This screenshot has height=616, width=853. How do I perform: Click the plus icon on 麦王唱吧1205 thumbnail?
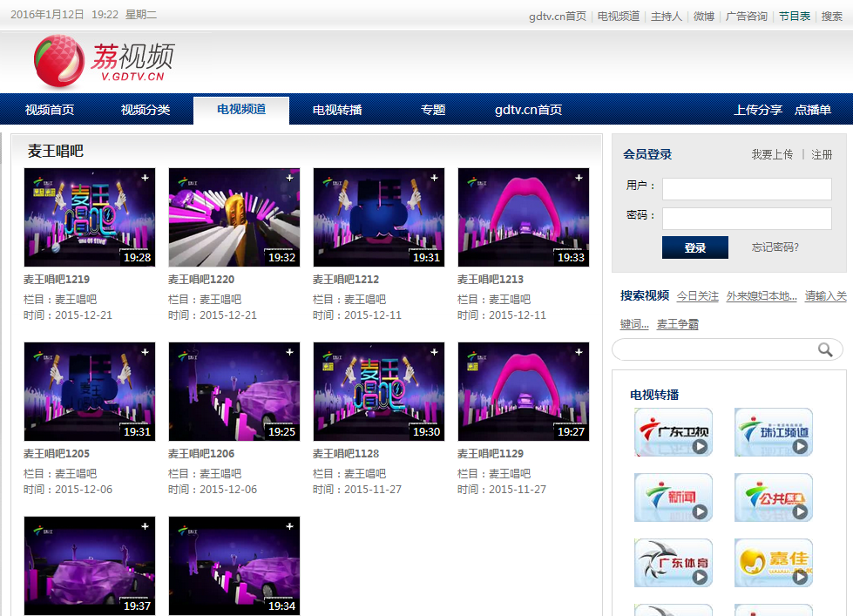(x=146, y=352)
